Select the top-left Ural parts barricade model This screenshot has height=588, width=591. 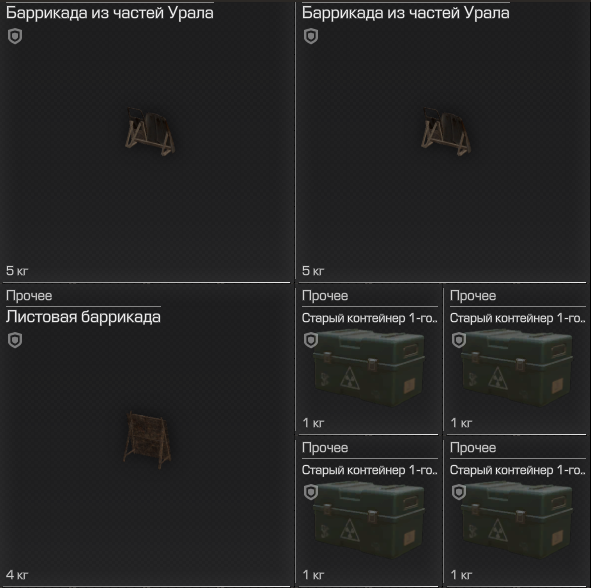tap(150, 132)
